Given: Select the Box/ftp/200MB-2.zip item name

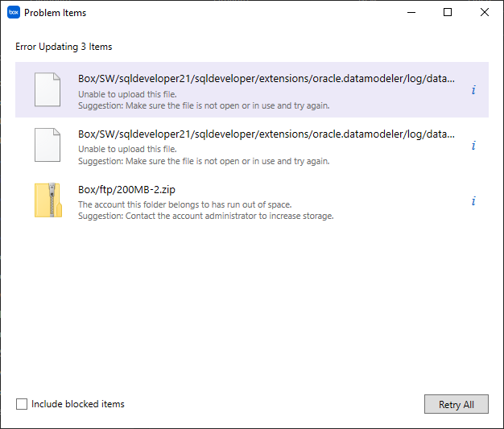Looking at the screenshot, I should pyautogui.click(x=126, y=190).
